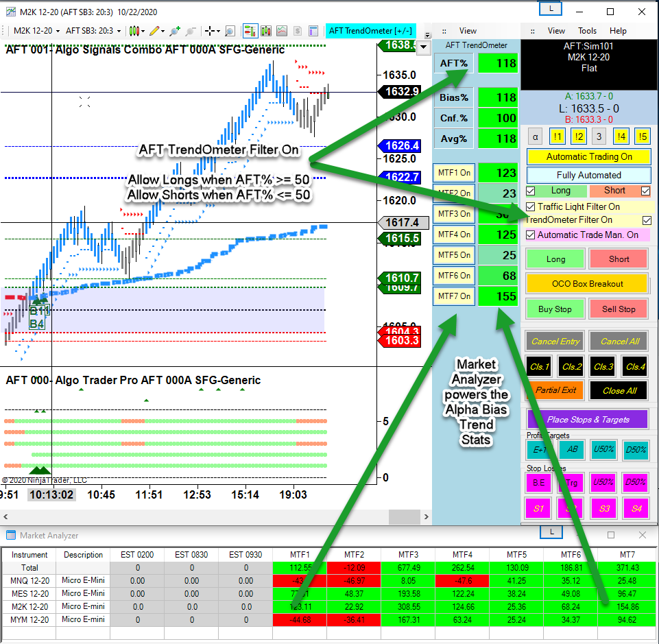Open the Indicators icon in toolbar

282,31
